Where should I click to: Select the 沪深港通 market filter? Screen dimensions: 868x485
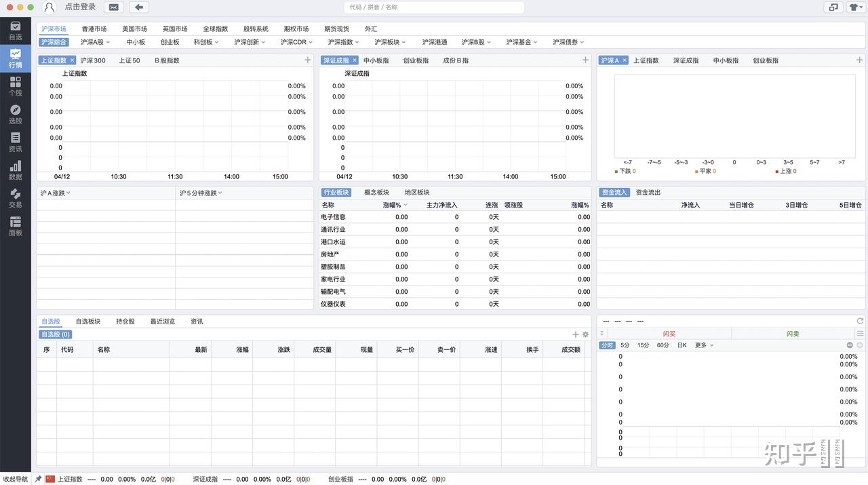point(435,42)
